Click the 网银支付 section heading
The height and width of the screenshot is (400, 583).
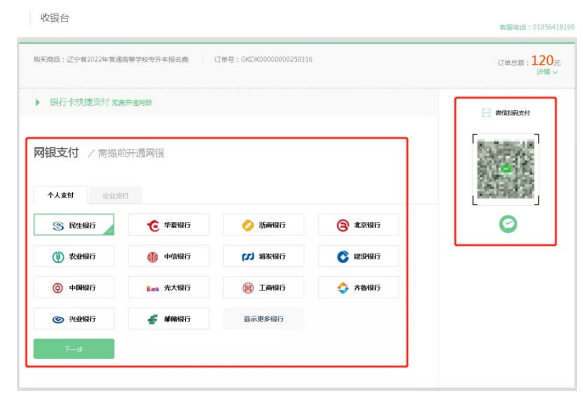[56, 152]
